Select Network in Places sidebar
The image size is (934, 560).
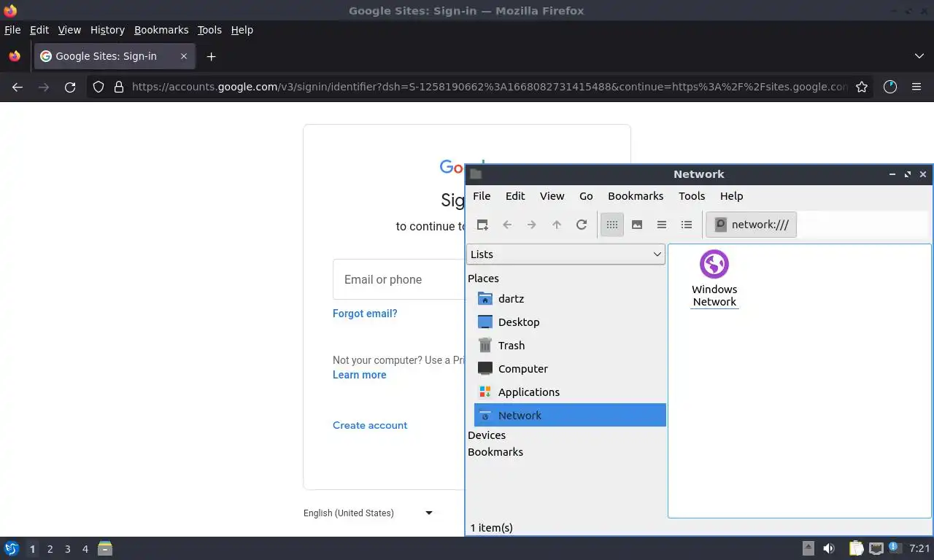570,416
